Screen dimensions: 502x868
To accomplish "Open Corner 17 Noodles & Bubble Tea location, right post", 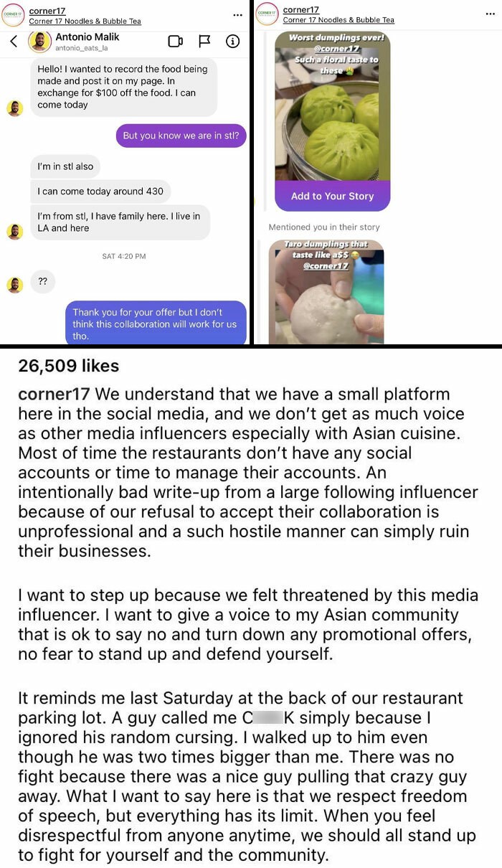I will pyautogui.click(x=338, y=20).
